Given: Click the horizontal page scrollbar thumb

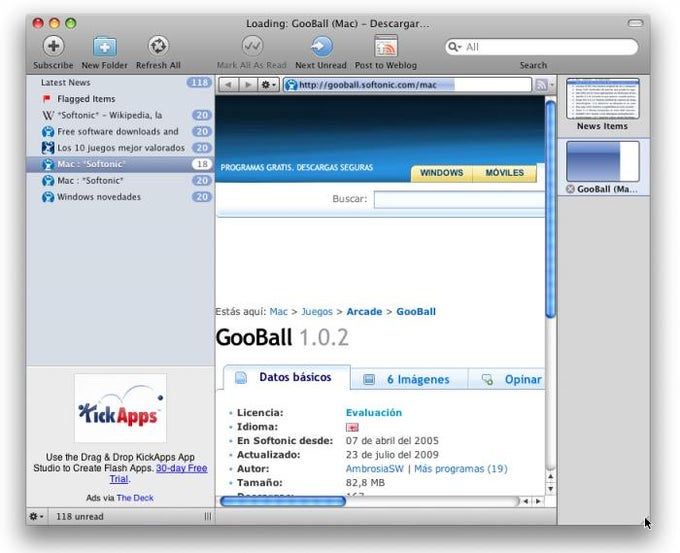Looking at the screenshot, I should click(283, 501).
